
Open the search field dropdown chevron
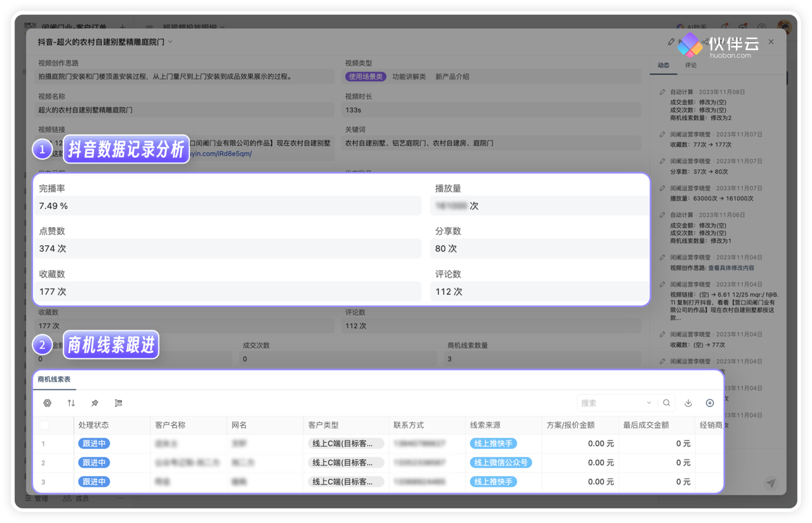(649, 403)
